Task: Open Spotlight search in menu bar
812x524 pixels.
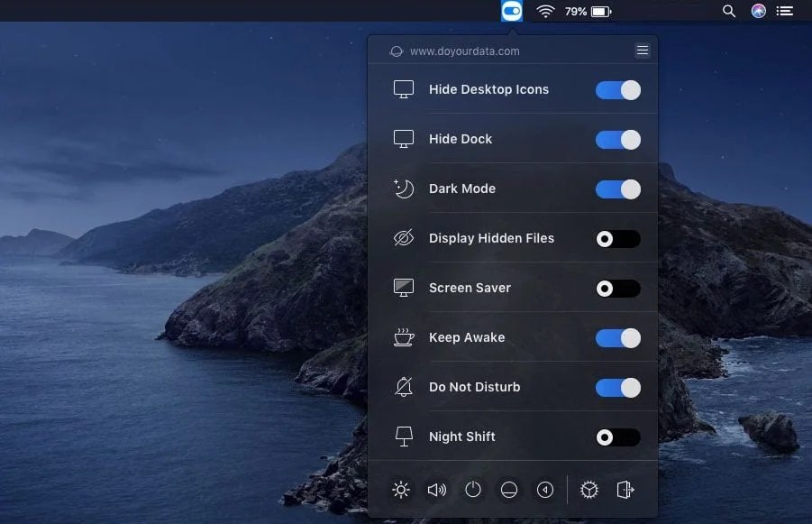Action: click(x=728, y=11)
